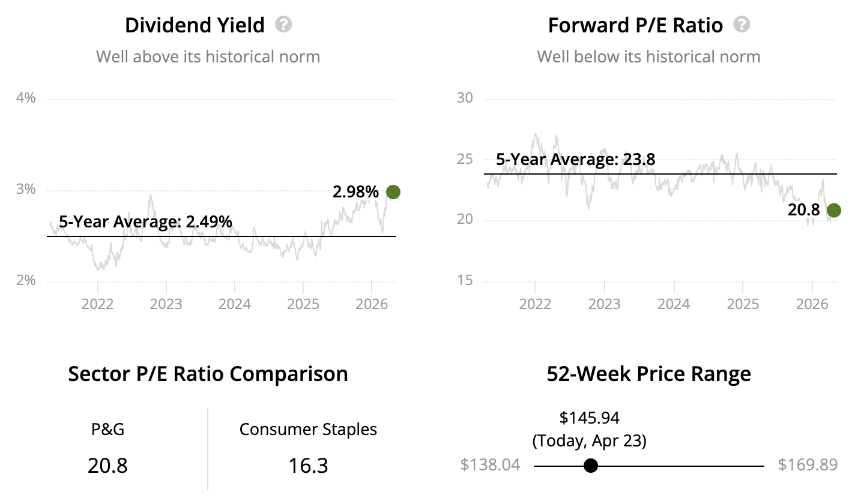Select the 5-Year Average 23.8 label
Image resolution: width=849 pixels, height=504 pixels.
pos(575,160)
